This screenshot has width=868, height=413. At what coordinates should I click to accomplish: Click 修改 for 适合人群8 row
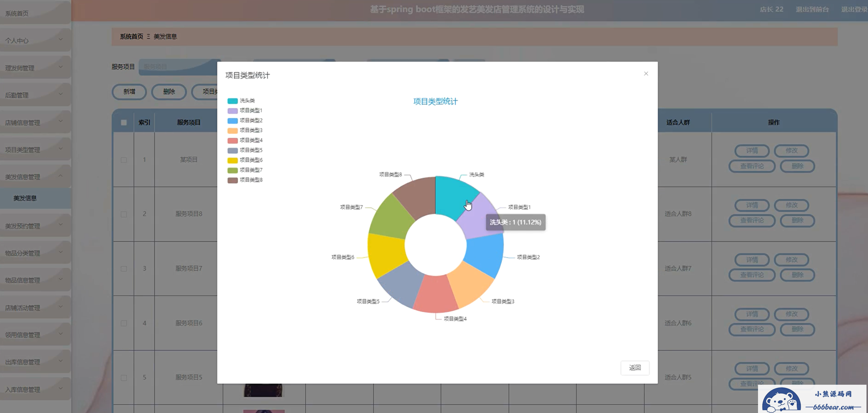(x=791, y=205)
